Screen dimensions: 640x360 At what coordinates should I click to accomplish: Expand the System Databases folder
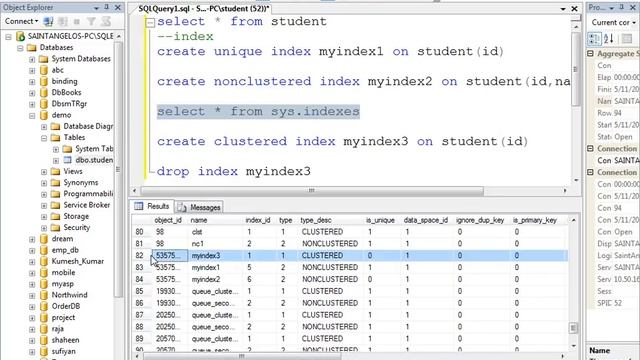(x=32, y=59)
